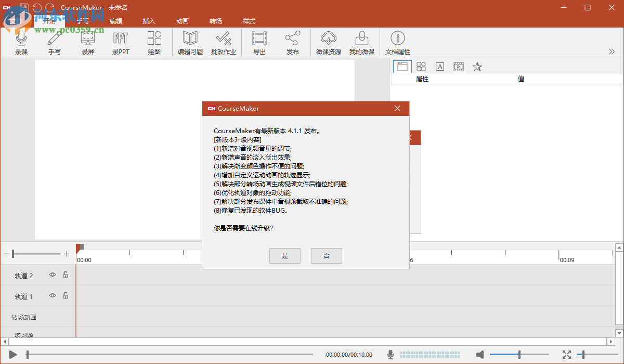Open the 转场 ribbon tab
Screen dimensions: 624x364
pyautogui.click(x=216, y=21)
